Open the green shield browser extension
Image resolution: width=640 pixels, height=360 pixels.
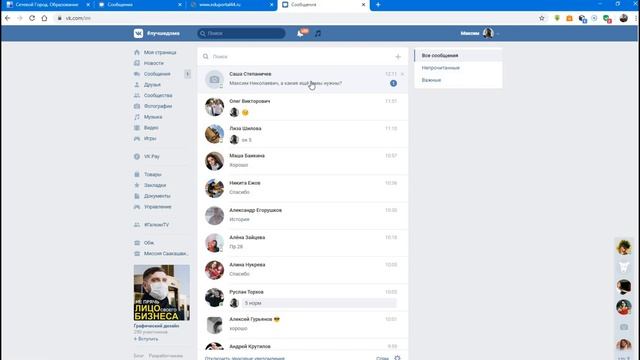point(557,18)
